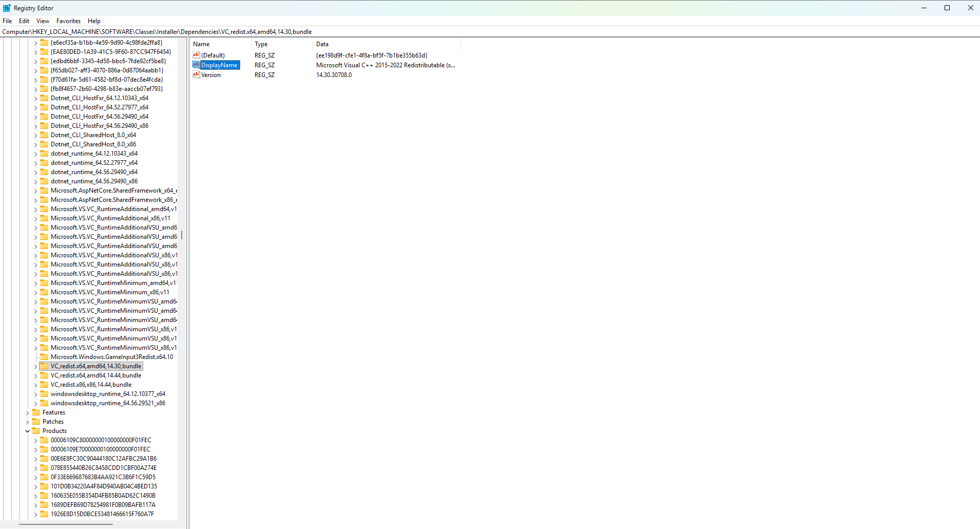Image resolution: width=980 pixels, height=529 pixels.
Task: Click folder icon of dotnet_runtime_64.12.10343_x64 key
Action: tap(44, 154)
